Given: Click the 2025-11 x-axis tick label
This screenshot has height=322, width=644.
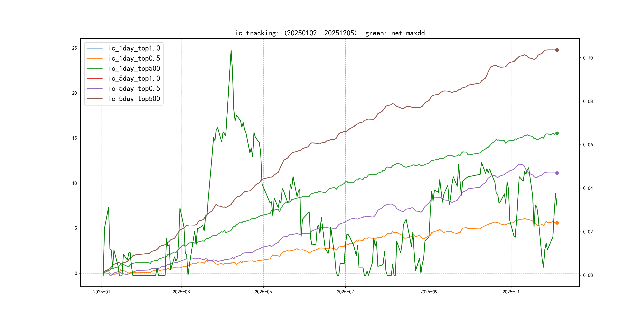Looking at the screenshot, I should point(511,292).
